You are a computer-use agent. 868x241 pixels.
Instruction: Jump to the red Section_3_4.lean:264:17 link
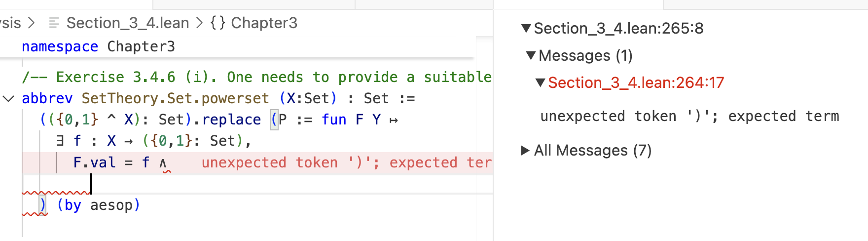pyautogui.click(x=636, y=82)
